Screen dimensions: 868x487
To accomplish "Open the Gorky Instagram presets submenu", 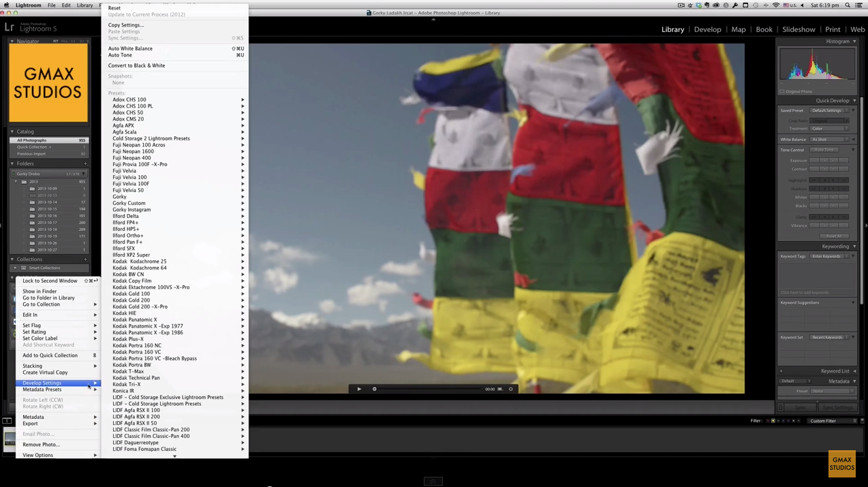I will tap(174, 210).
